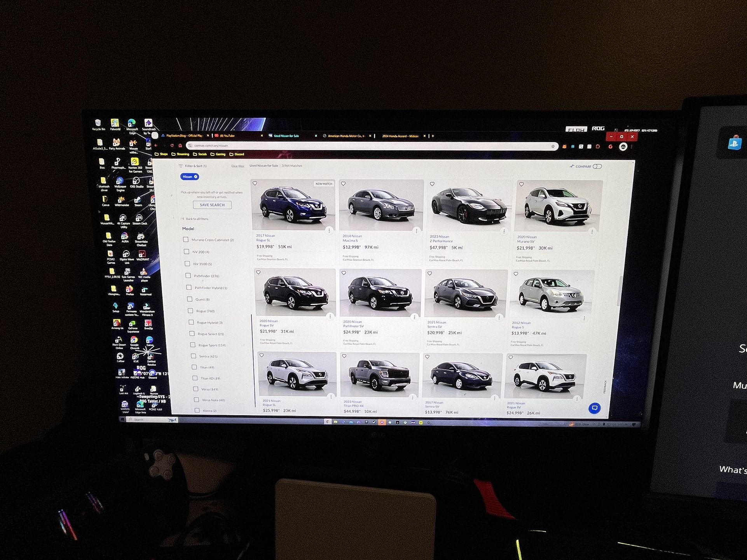Open the browser profile avatar icon
This screenshot has width=747, height=560.
[x=623, y=147]
